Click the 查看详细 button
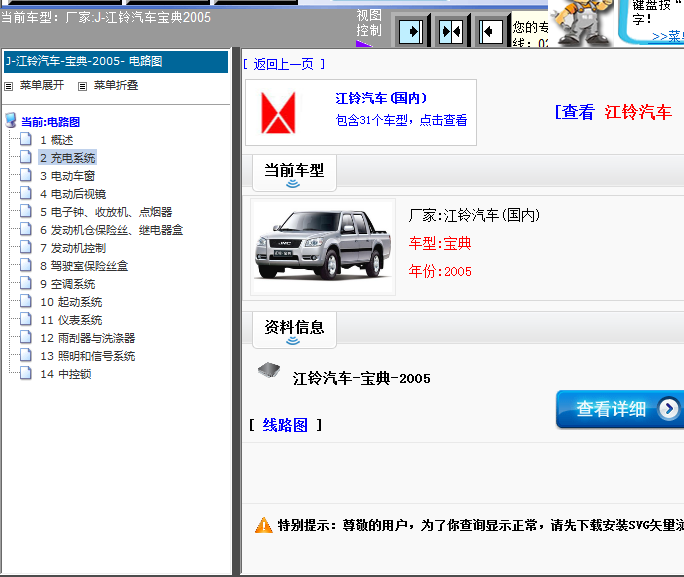The width and height of the screenshot is (684, 577). (620, 409)
